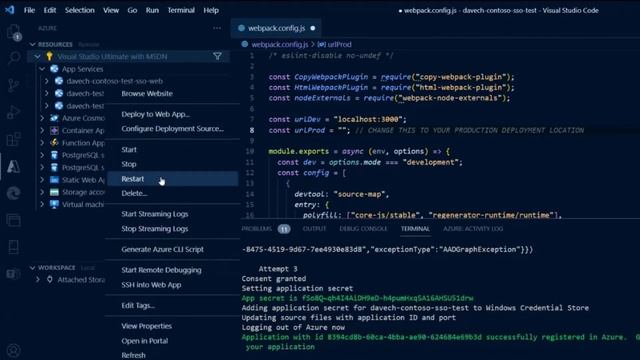The width and height of the screenshot is (640, 360).
Task: Click the unsaved dot on webpack.config.js tab
Action: click(x=313, y=28)
